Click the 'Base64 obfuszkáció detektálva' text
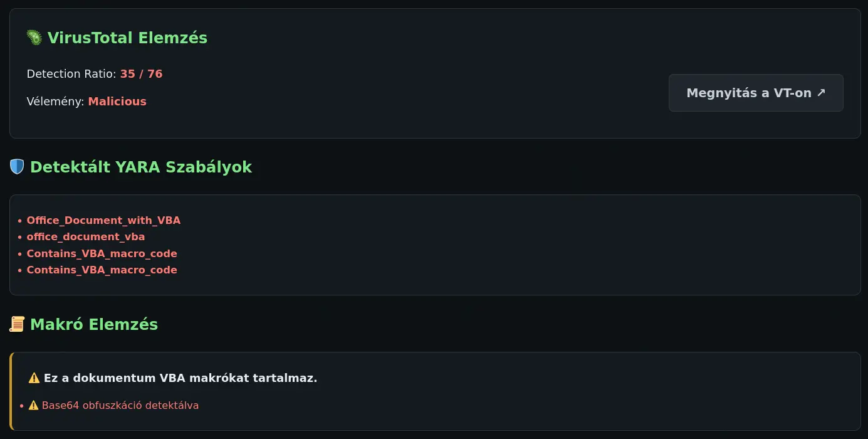 [x=120, y=405]
